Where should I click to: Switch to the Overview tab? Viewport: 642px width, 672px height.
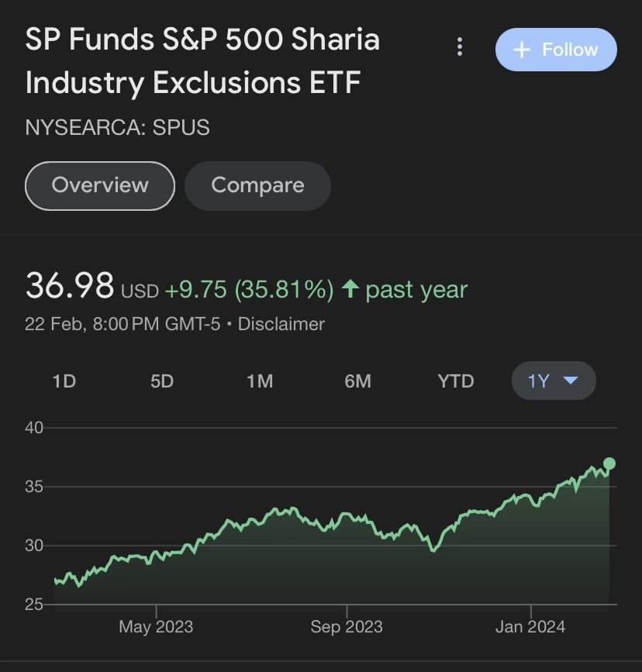100,185
